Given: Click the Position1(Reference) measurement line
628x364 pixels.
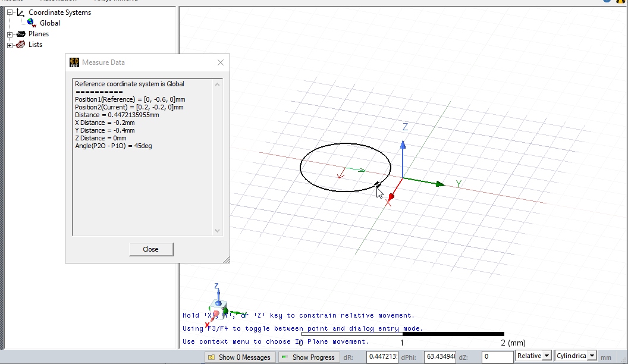Looking at the screenshot, I should (130, 99).
